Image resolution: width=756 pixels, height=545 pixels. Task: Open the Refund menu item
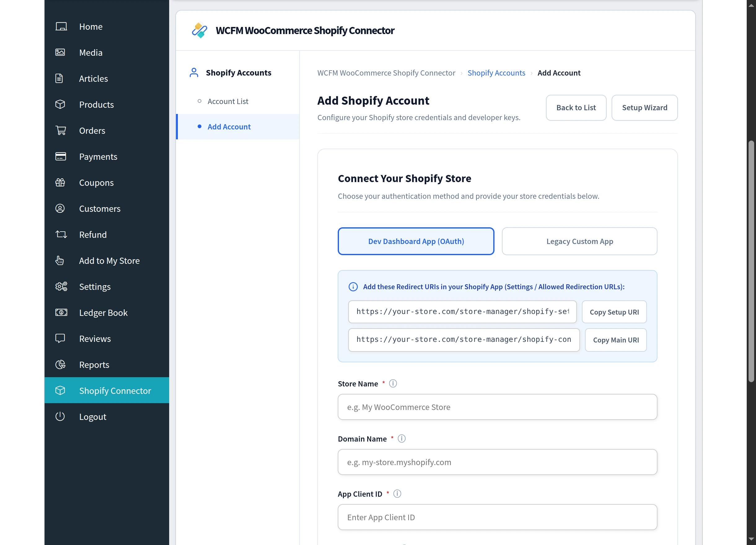(x=107, y=234)
